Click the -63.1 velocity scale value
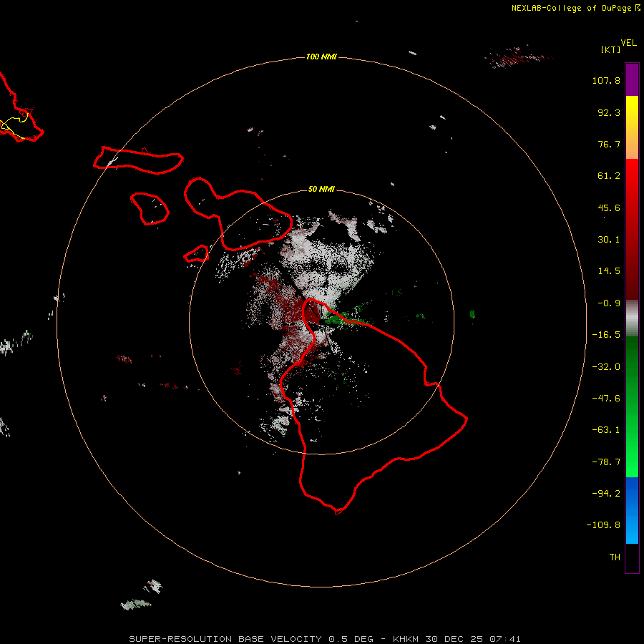The height and width of the screenshot is (644, 644). pos(606,430)
